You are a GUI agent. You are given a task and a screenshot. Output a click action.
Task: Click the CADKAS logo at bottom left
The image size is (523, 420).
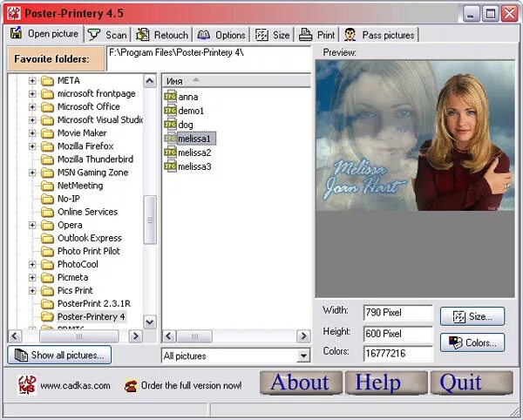27,384
